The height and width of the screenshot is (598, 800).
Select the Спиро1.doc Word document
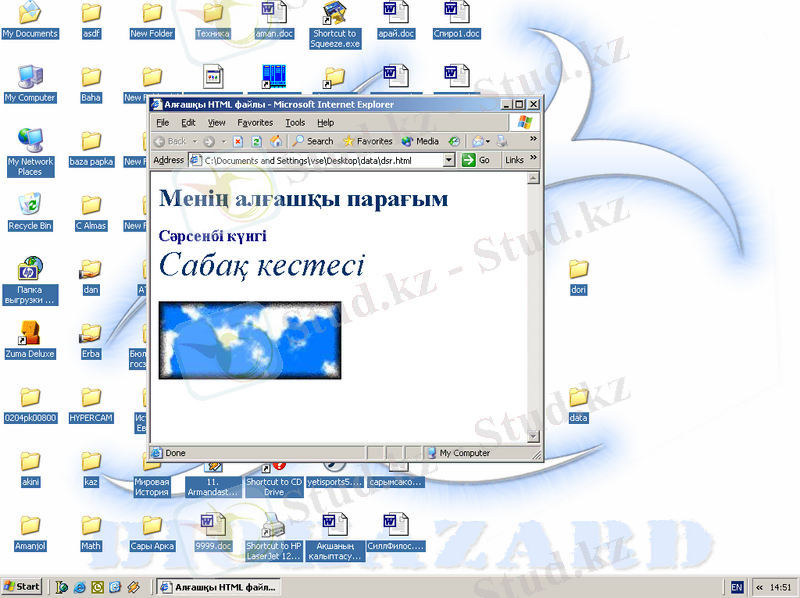tap(457, 21)
